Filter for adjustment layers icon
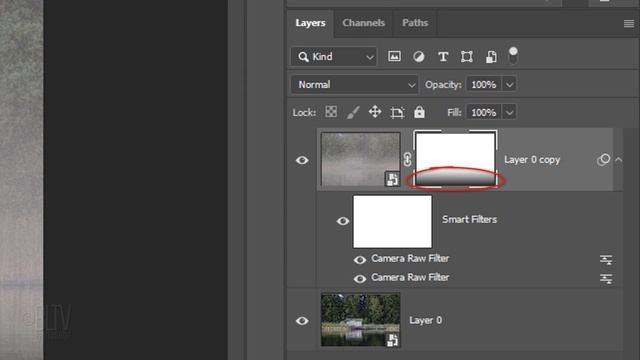This screenshot has height=360, width=640. (418, 56)
